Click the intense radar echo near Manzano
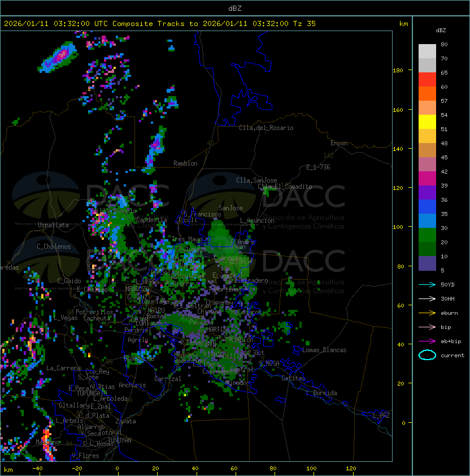 (x=47, y=443)
